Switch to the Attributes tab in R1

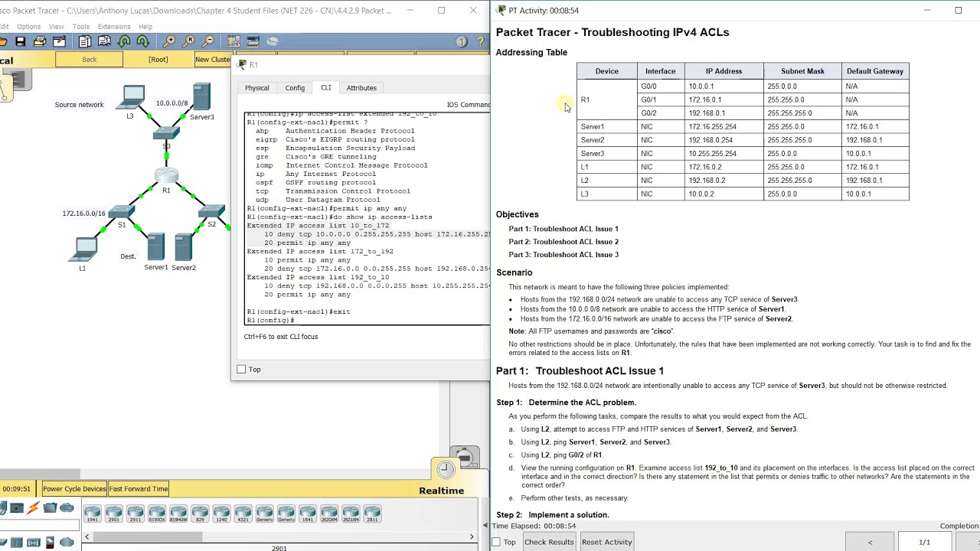tap(361, 88)
